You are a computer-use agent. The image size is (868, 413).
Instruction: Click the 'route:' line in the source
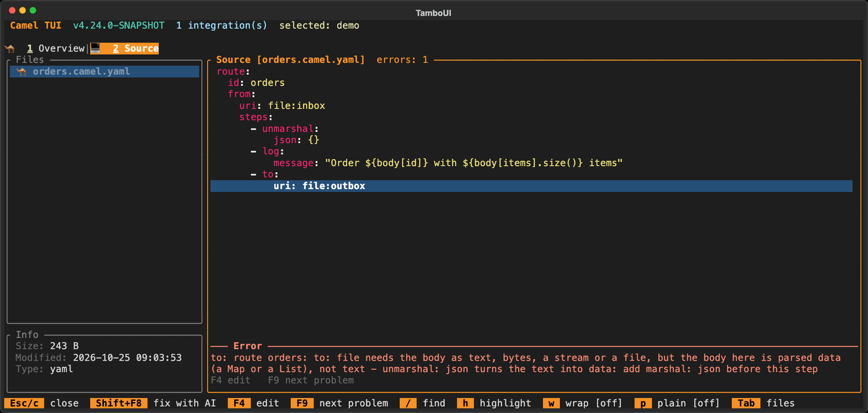click(x=233, y=72)
